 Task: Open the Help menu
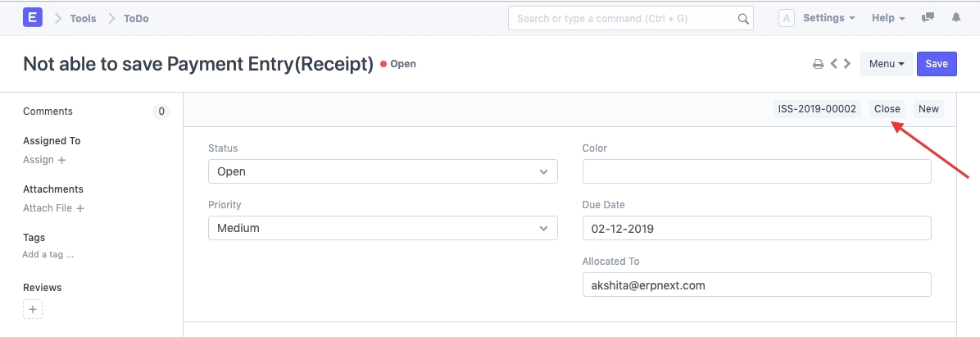[888, 18]
